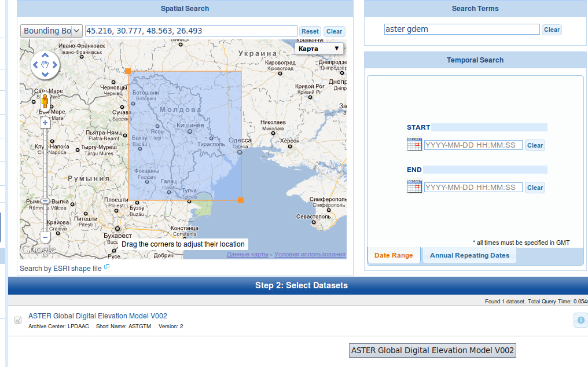Screen dimensions: 588x367
Task: Toggle the ASTER Global Digital Elevation Model checkbox
Action: pyautogui.click(x=18, y=320)
